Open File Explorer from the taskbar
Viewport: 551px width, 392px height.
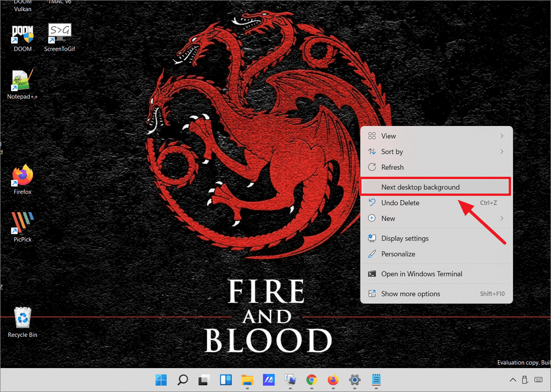(x=247, y=380)
